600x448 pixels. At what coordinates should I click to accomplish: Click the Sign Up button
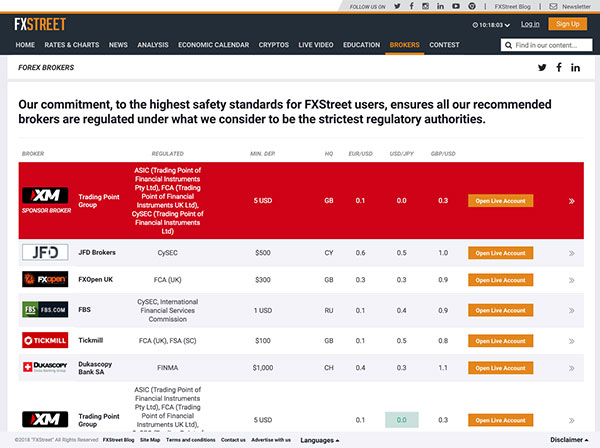567,24
